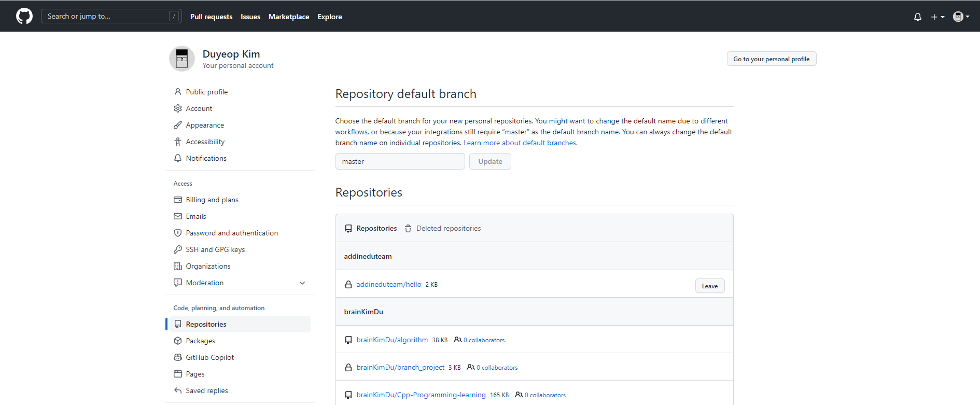
Task: Select the Repositories tab in repository list
Action: [371, 228]
